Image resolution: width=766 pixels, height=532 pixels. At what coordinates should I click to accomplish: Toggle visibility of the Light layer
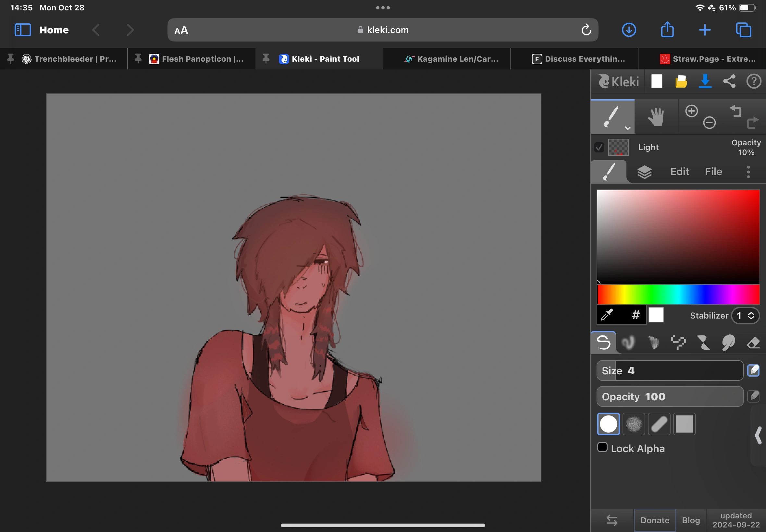[599, 147]
